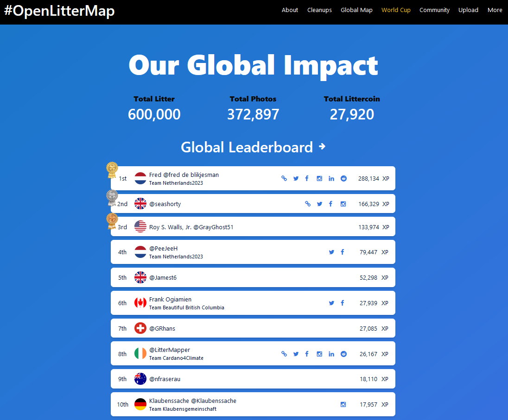Open the Global Leaderboard heading link
The image size is (508, 420).
pyautogui.click(x=247, y=147)
